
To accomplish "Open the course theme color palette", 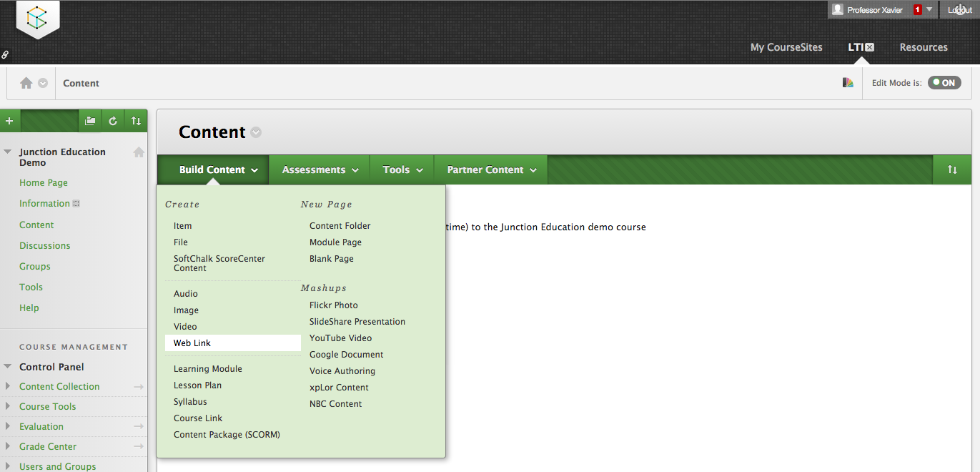I will tap(848, 83).
